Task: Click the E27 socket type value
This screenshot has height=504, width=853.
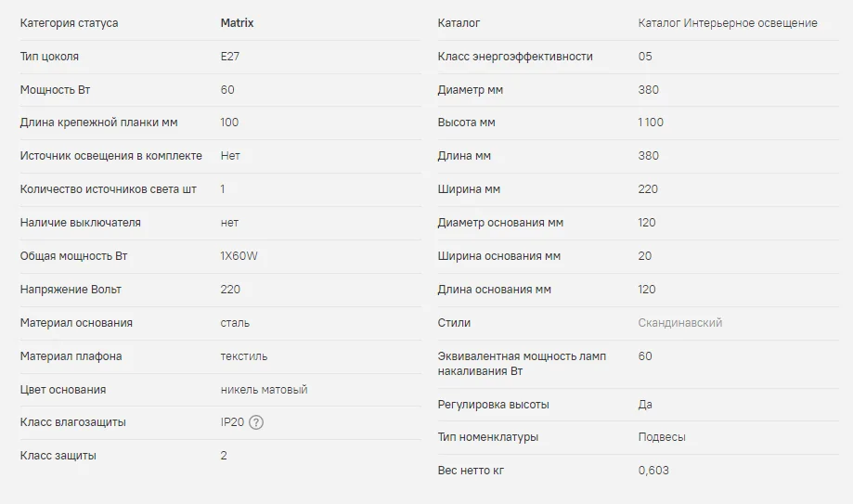Action: (229, 57)
